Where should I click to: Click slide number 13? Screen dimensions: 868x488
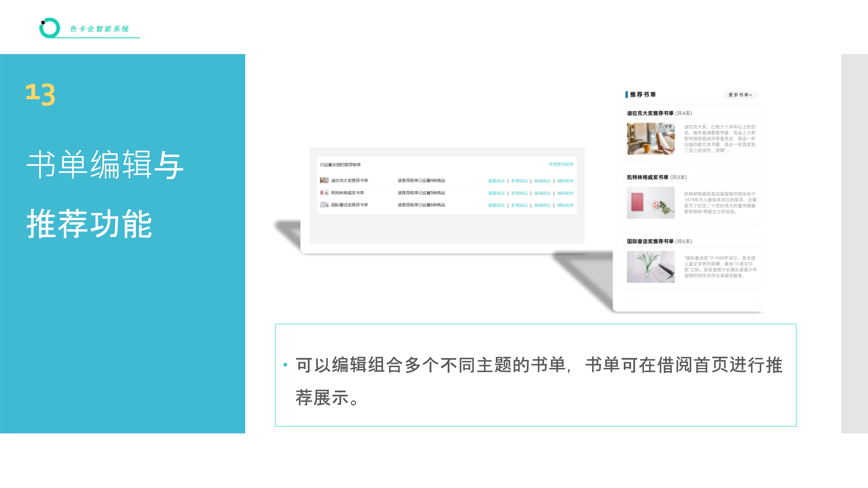tap(40, 95)
